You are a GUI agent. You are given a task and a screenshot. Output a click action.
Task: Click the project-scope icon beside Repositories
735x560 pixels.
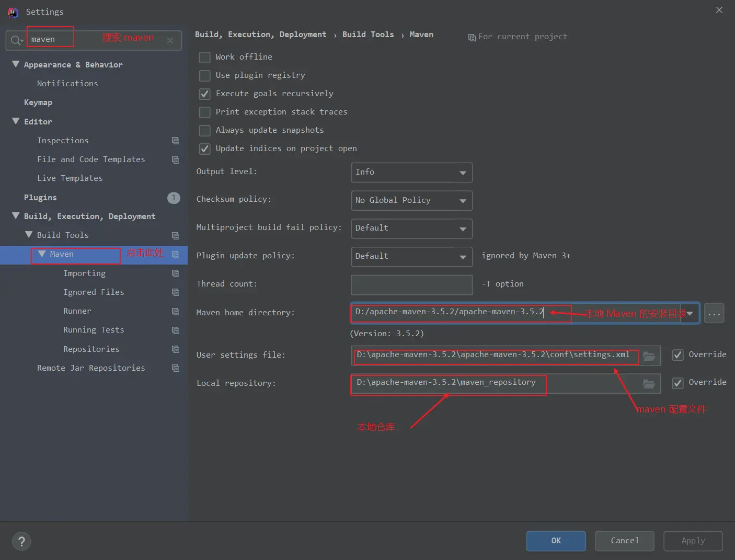(175, 349)
